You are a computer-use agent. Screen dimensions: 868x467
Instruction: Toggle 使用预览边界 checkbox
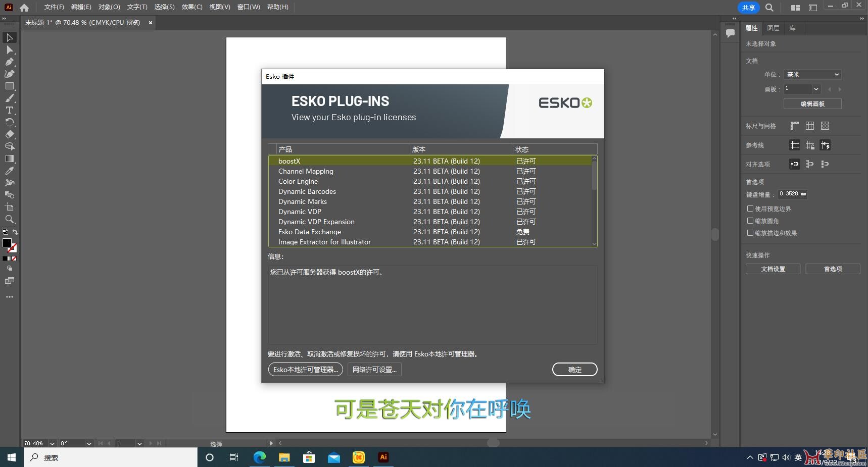750,209
